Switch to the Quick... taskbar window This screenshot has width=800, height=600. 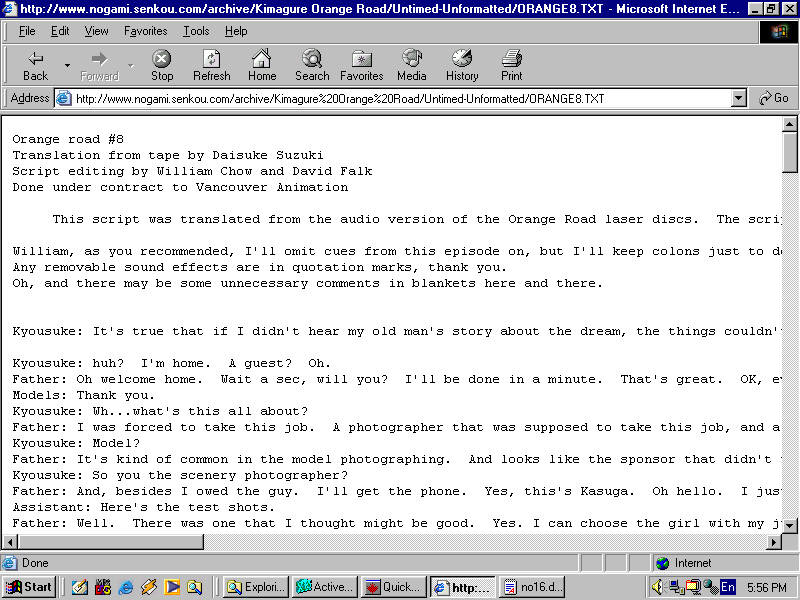pyautogui.click(x=394, y=587)
